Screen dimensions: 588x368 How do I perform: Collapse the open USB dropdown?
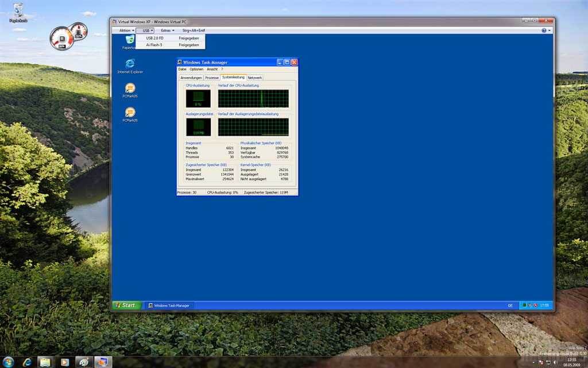(148, 30)
